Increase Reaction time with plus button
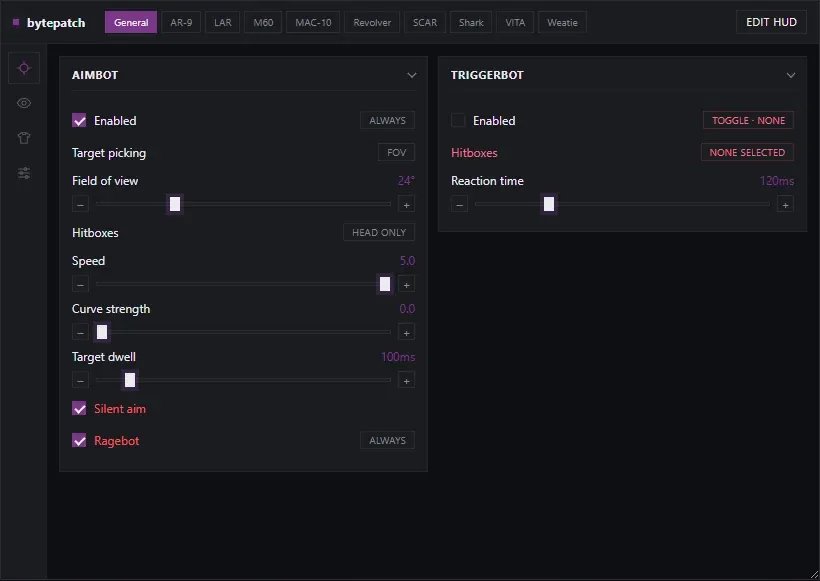Viewport: 820px width, 581px height. click(785, 204)
